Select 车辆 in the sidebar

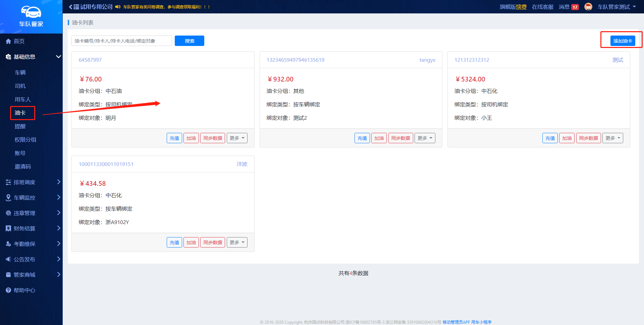[20, 72]
